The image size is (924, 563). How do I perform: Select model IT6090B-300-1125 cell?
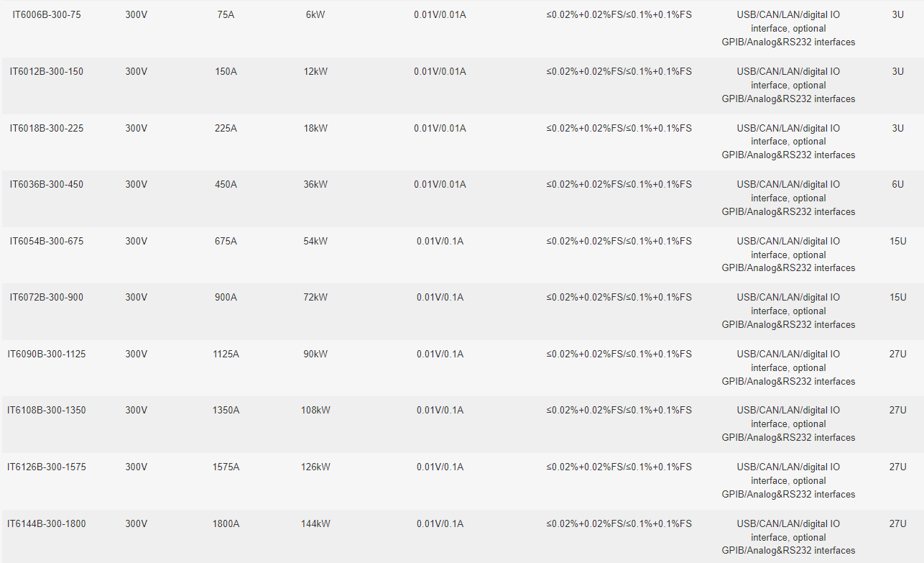pyautogui.click(x=47, y=354)
